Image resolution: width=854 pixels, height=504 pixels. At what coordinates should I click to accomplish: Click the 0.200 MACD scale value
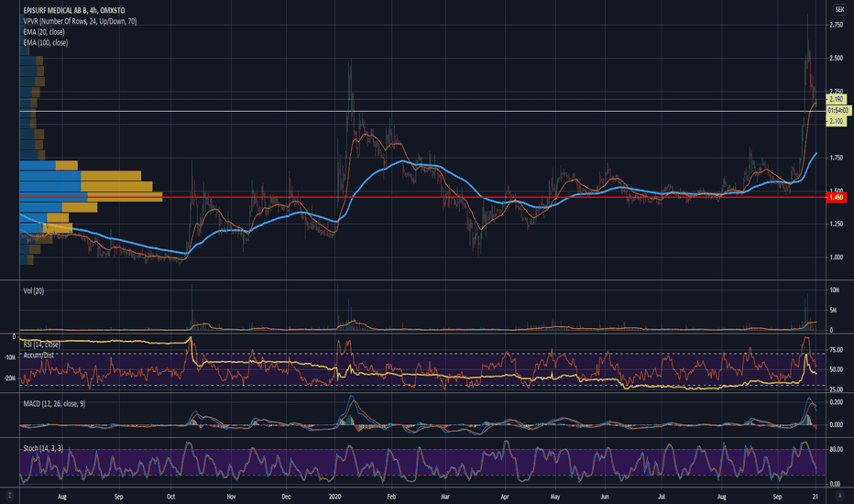pos(837,402)
